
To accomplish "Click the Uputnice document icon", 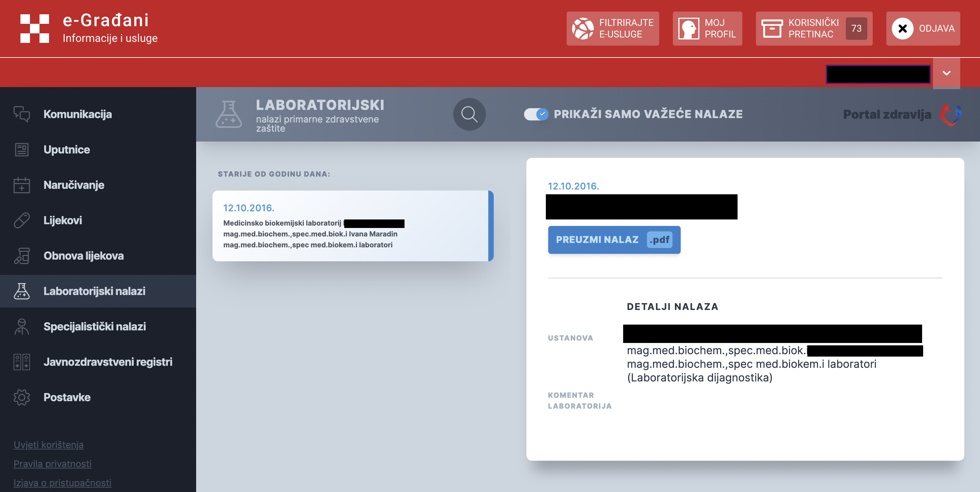I will point(22,149).
